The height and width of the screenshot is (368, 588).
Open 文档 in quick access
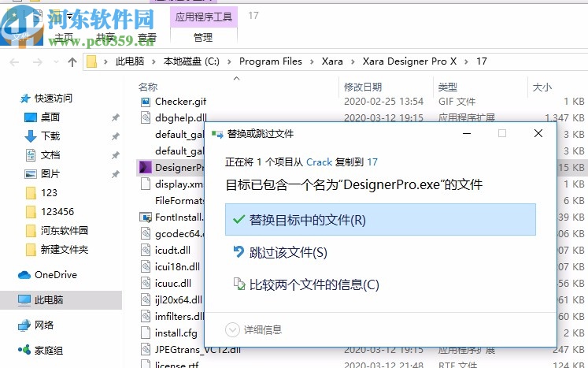(x=50, y=155)
